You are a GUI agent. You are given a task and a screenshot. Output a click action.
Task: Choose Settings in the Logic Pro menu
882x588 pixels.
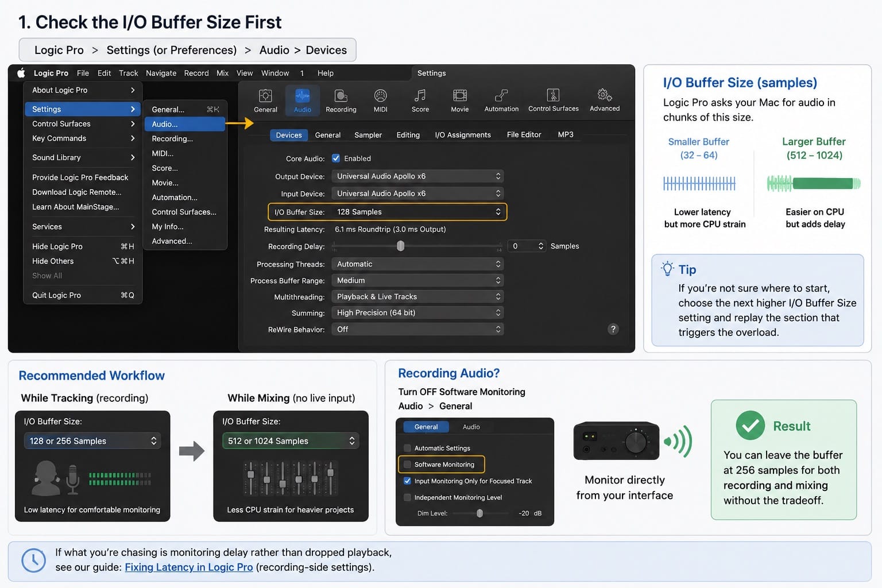pos(83,109)
